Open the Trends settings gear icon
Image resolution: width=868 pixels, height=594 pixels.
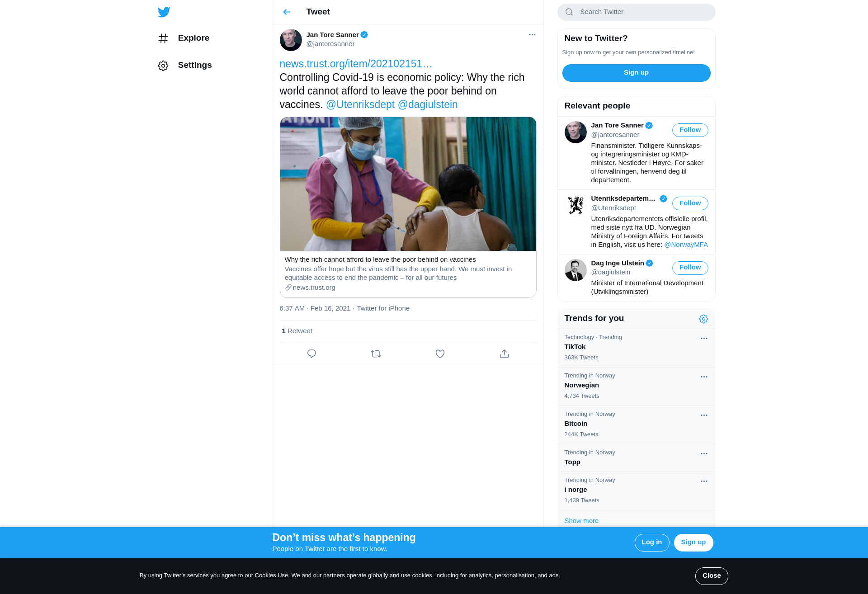(703, 319)
